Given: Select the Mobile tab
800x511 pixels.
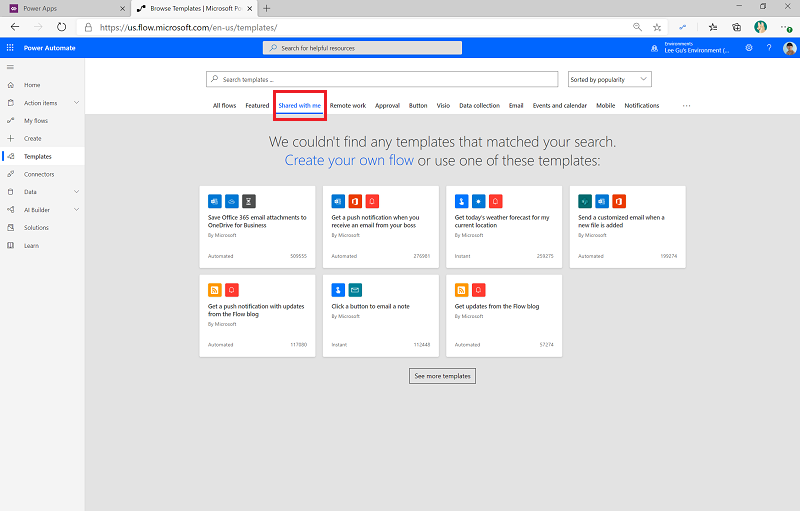Looking at the screenshot, I should pos(606,106).
